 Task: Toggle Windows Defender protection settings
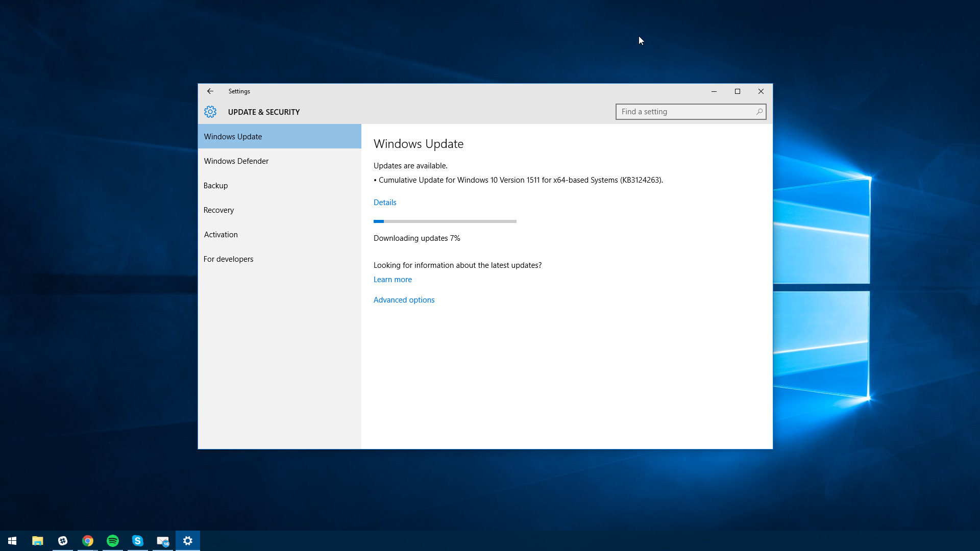pos(236,161)
